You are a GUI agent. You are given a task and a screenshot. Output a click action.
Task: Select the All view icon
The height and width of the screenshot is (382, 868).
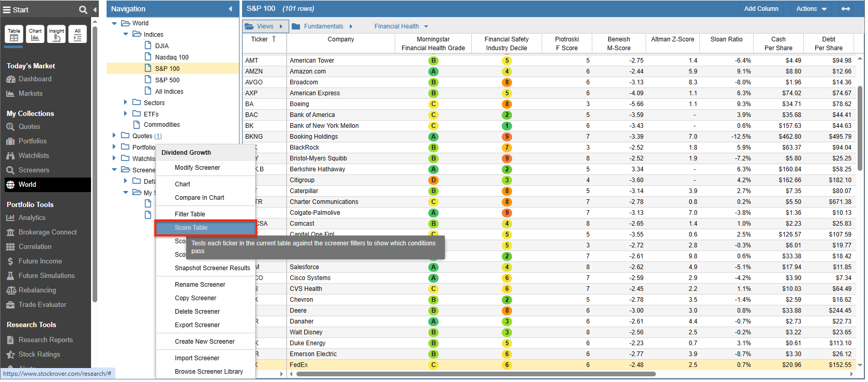click(x=78, y=34)
